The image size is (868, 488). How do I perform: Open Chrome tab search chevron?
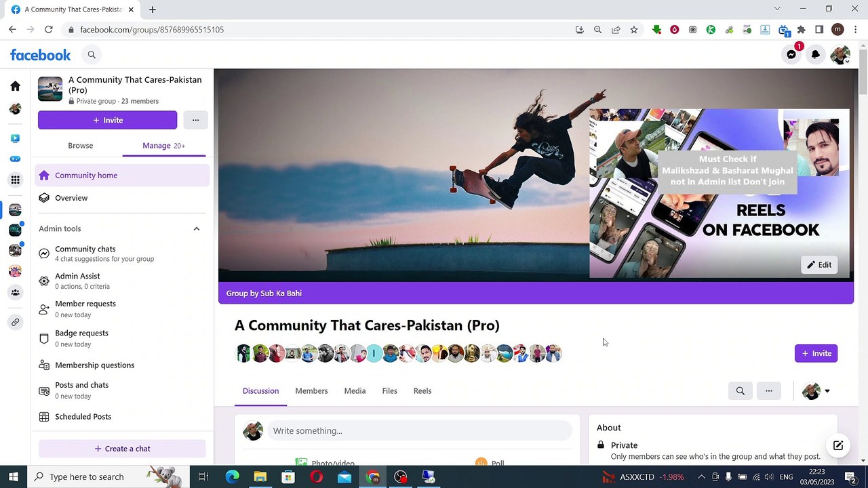777,9
